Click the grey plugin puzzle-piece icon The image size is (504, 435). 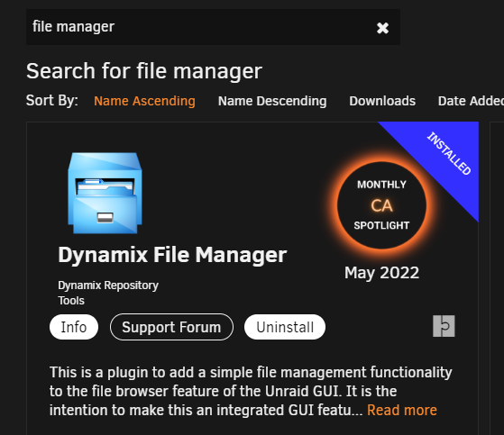(x=444, y=326)
